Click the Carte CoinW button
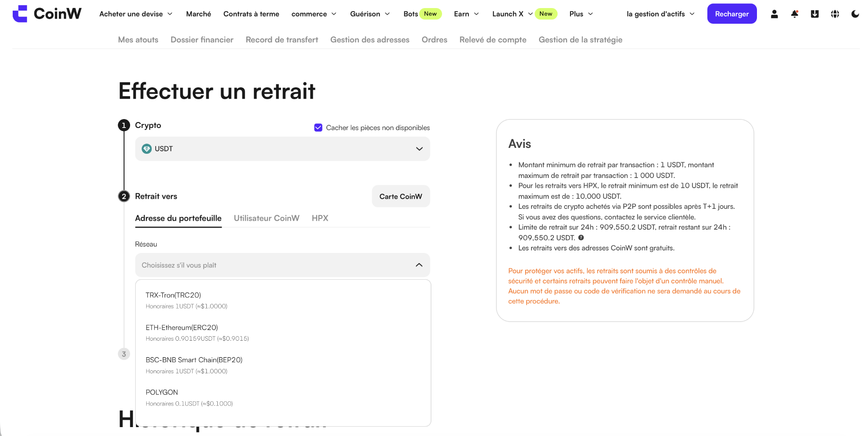The image size is (868, 436). [401, 196]
